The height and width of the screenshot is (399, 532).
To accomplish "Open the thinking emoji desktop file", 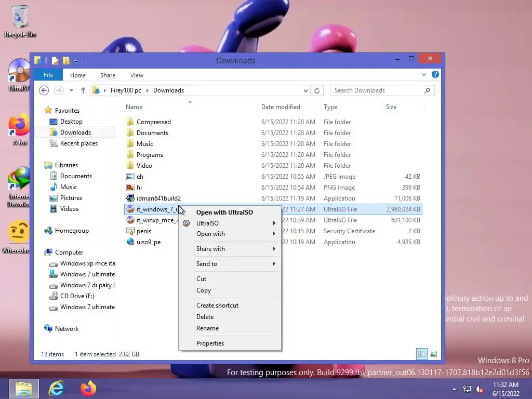I will click(17, 237).
